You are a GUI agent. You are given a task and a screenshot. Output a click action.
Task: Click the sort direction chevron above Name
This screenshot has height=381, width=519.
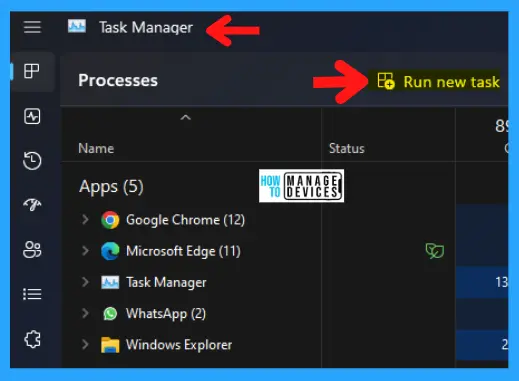point(185,117)
